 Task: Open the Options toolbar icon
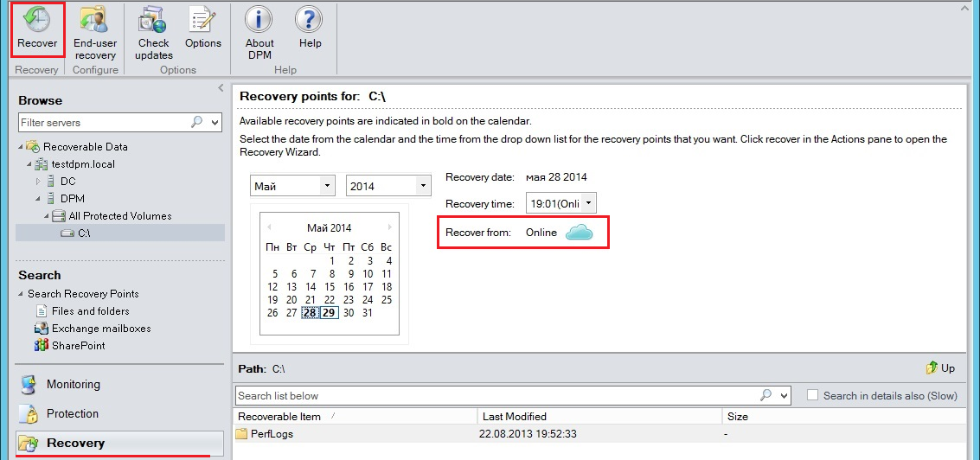point(202,21)
